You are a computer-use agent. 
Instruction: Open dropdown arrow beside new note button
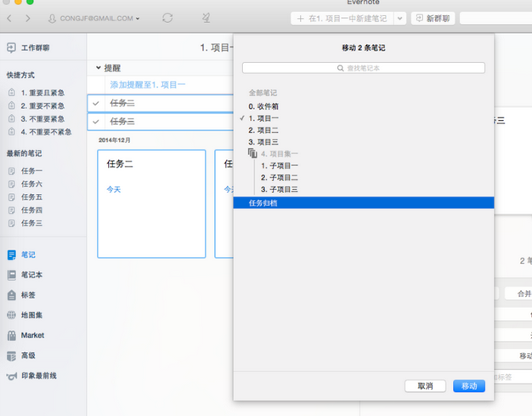pyautogui.click(x=400, y=19)
